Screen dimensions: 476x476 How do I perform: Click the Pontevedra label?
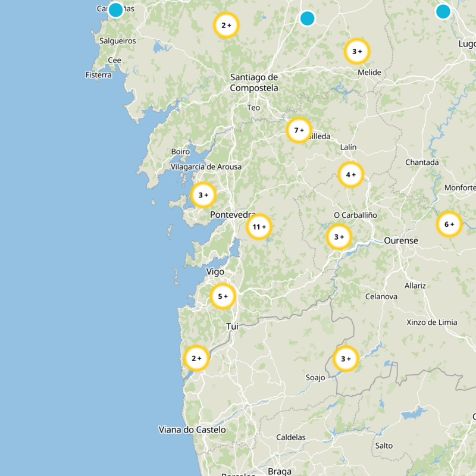[x=233, y=215]
